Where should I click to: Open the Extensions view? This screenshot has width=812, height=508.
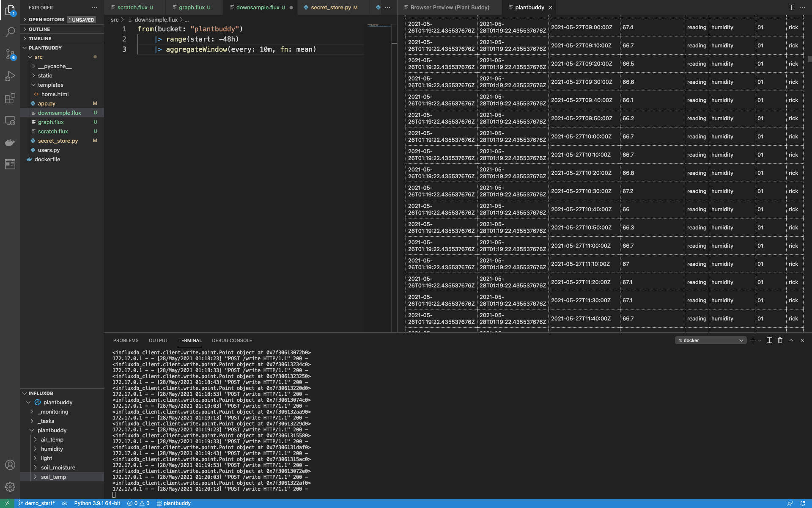pos(10,98)
